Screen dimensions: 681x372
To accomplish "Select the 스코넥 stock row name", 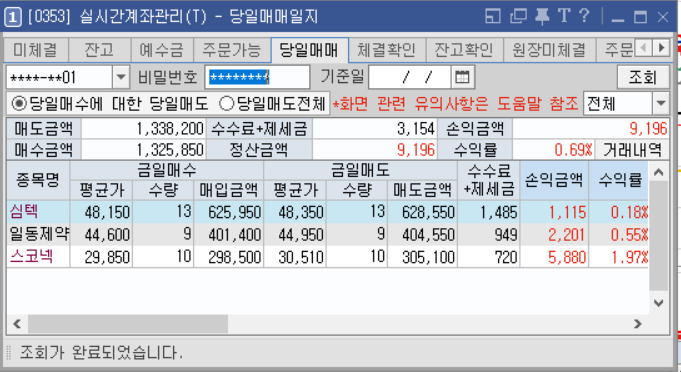I will click(32, 257).
